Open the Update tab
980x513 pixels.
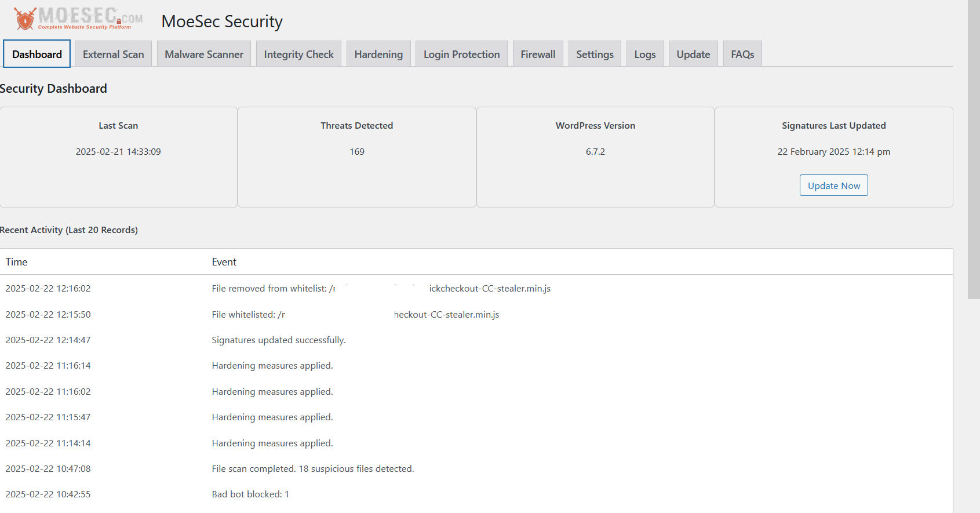[x=693, y=54]
